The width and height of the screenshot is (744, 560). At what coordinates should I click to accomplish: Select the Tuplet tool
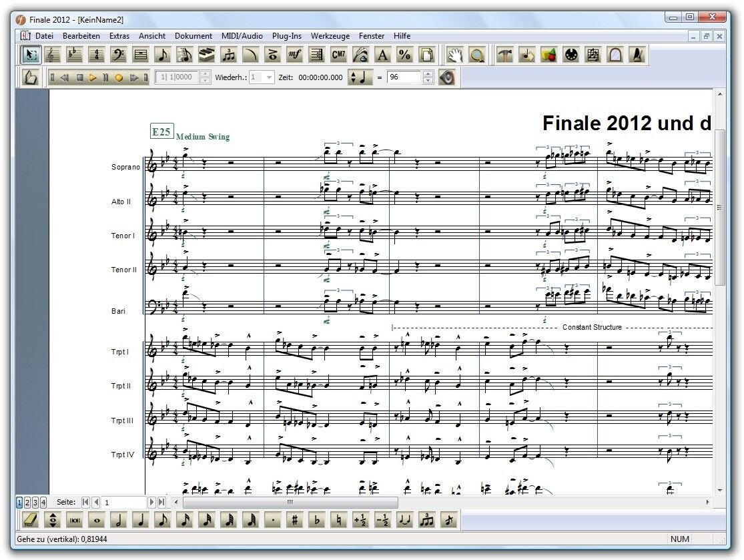229,55
